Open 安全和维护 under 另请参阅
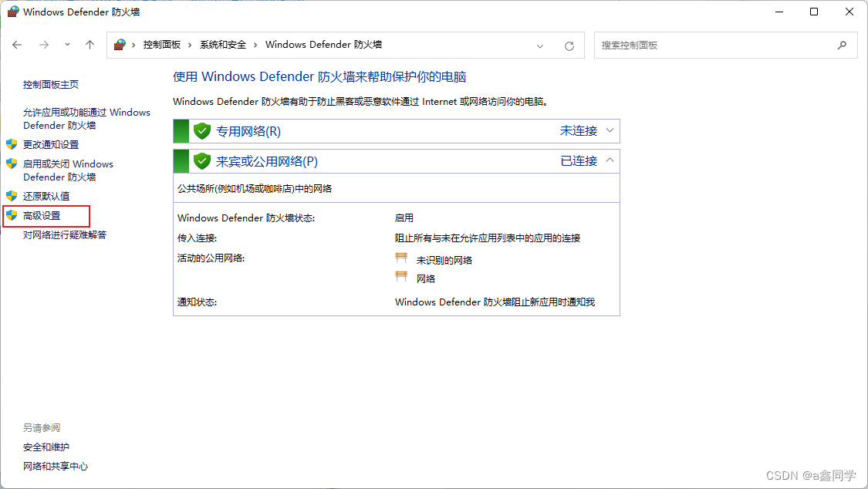 pyautogui.click(x=46, y=447)
